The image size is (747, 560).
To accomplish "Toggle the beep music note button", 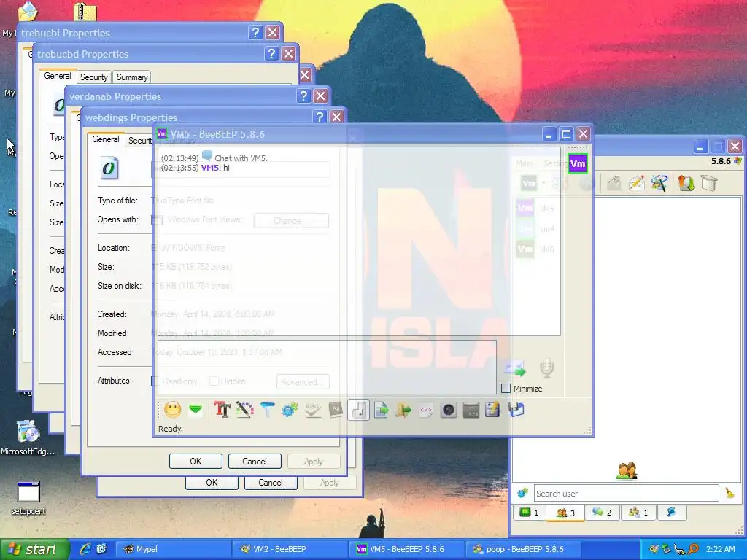I will (x=359, y=410).
